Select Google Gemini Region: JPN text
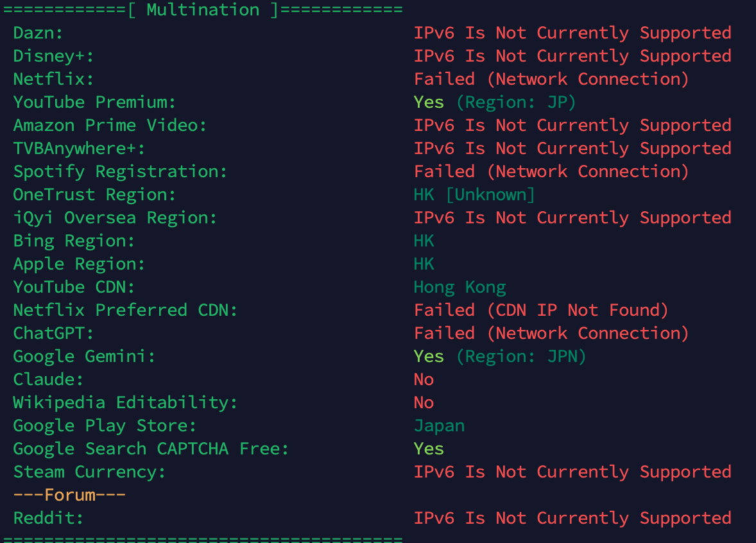This screenshot has height=543, width=756. point(521,356)
